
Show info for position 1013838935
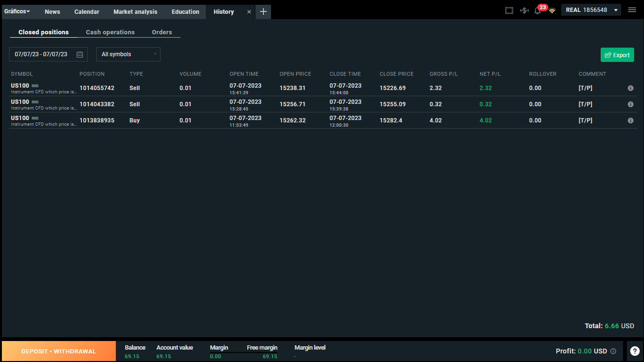[631, 121]
